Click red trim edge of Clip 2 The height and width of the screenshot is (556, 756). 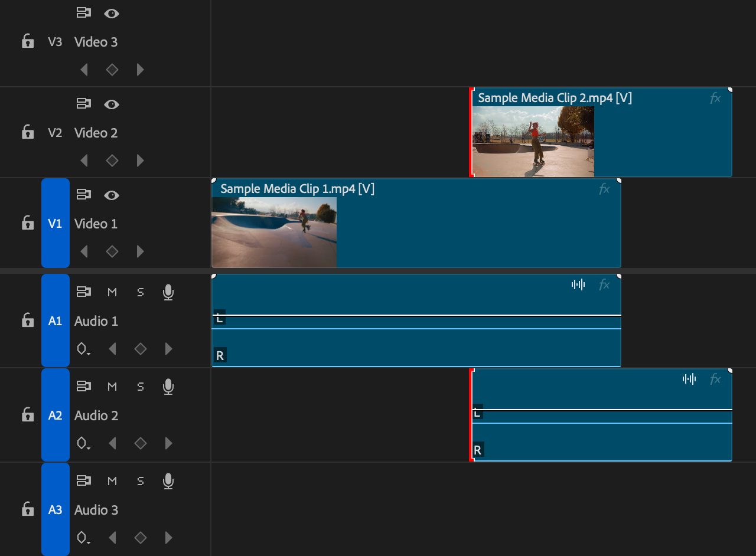471,133
